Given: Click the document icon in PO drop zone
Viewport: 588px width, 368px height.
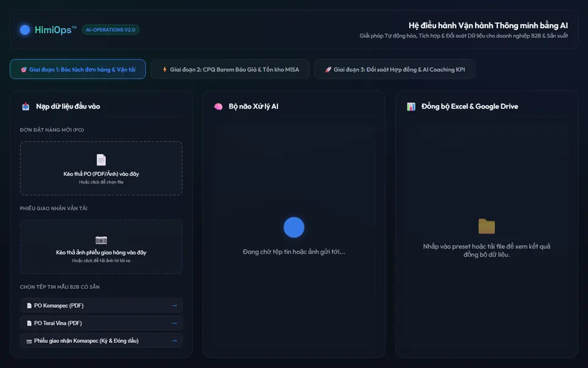Looking at the screenshot, I should point(101,160).
